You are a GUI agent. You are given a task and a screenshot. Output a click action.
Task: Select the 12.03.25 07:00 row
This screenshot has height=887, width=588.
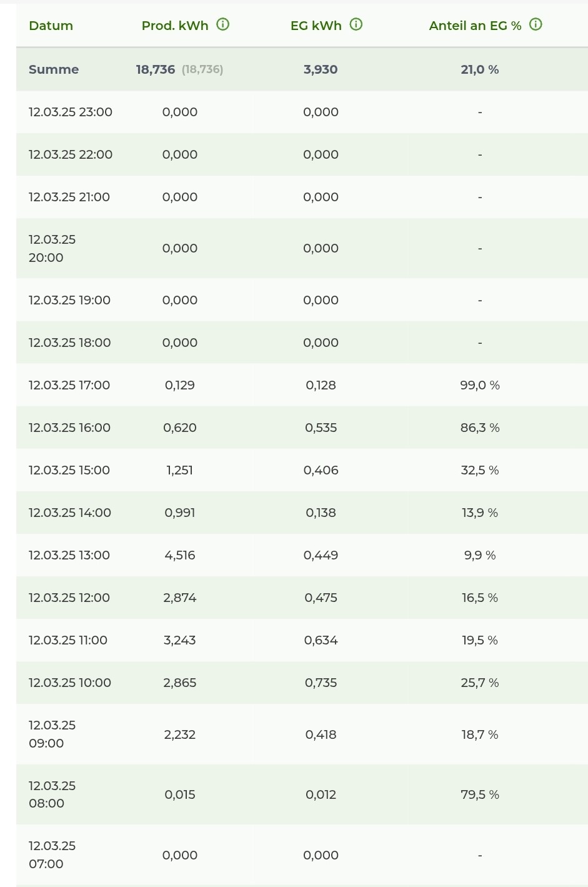302,854
